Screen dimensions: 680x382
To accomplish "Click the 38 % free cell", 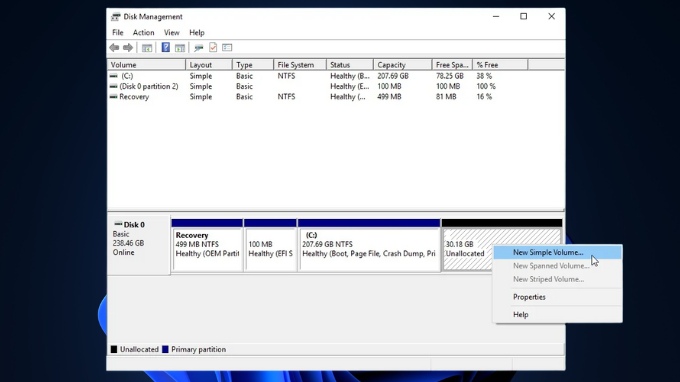I will pos(484,76).
